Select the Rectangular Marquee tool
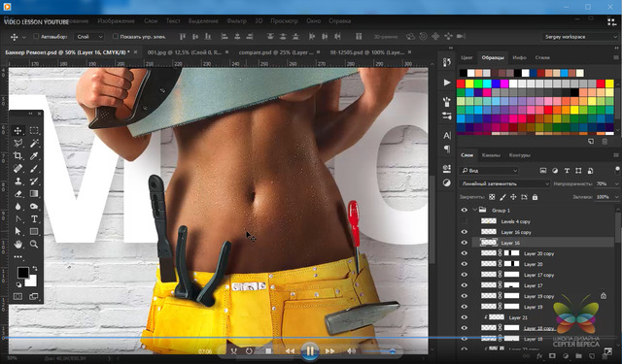This screenshot has height=364, width=622. pos(34,131)
